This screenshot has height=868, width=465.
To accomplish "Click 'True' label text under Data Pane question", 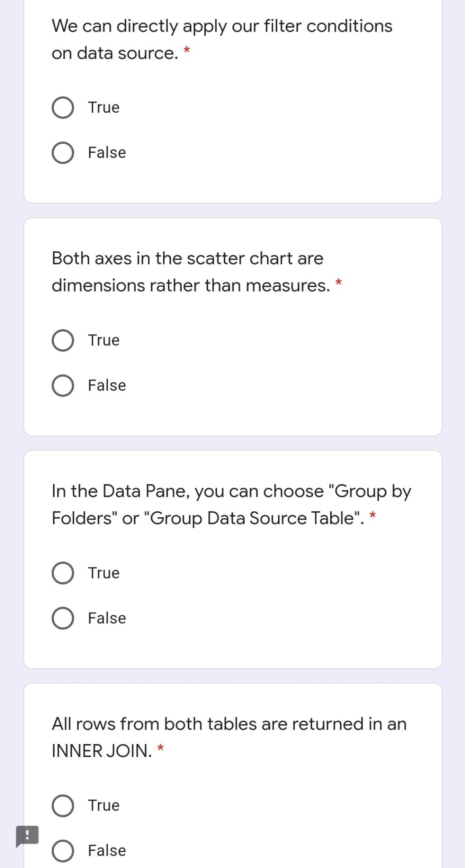I will click(x=104, y=573).
